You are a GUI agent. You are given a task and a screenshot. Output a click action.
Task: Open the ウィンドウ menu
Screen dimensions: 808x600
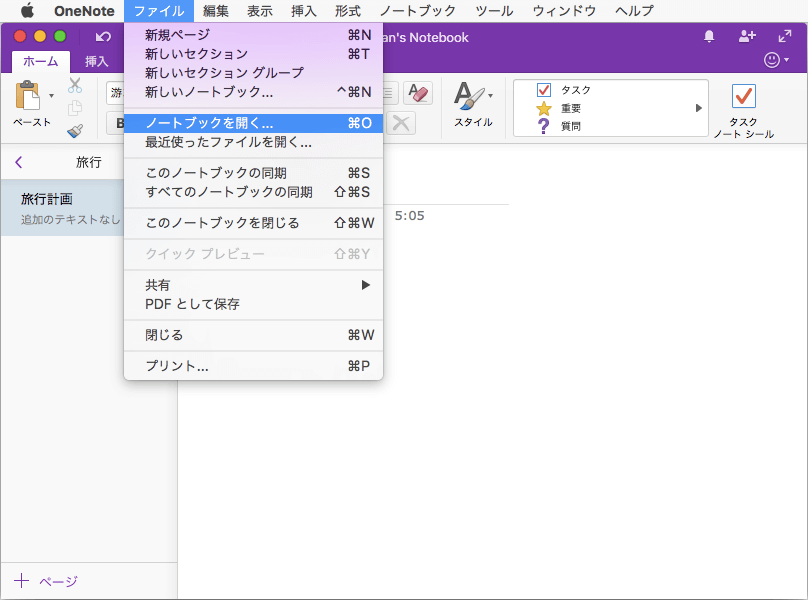tap(564, 10)
